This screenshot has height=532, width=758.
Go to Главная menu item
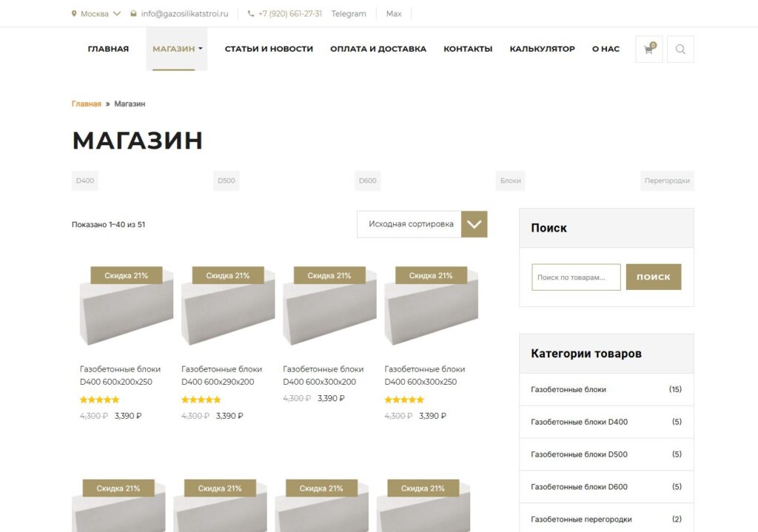pyautogui.click(x=108, y=49)
